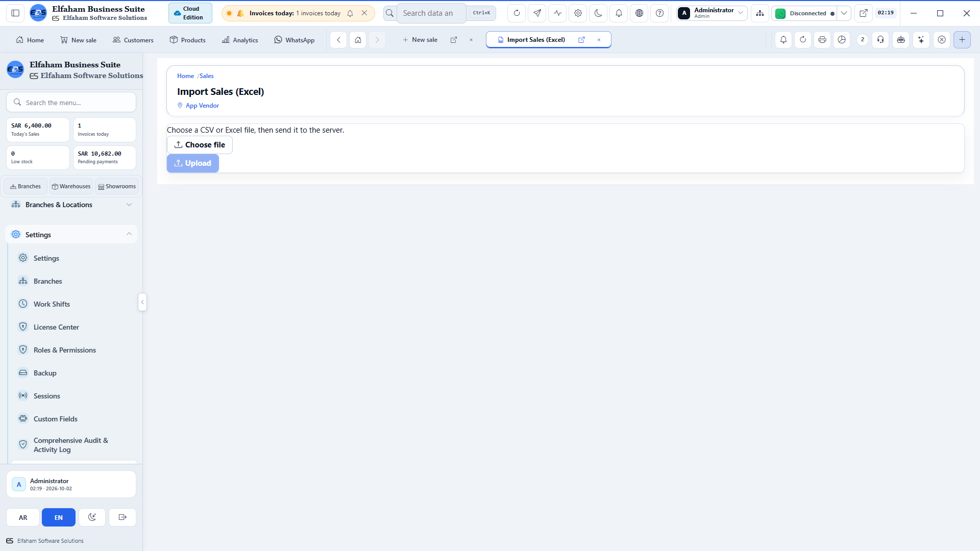Toggle dark mode moon icon in top bar
980x551 pixels.
(x=598, y=13)
